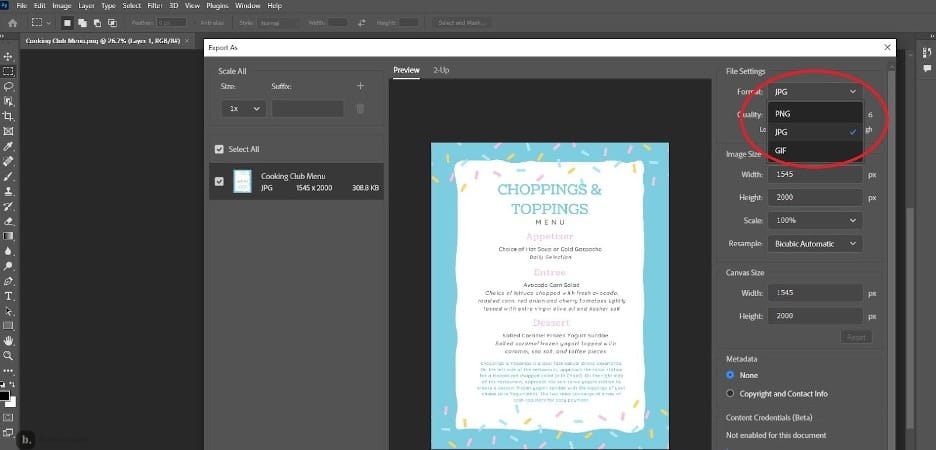Switch to the 2-Up tab
This screenshot has height=450, width=936.
[441, 70]
